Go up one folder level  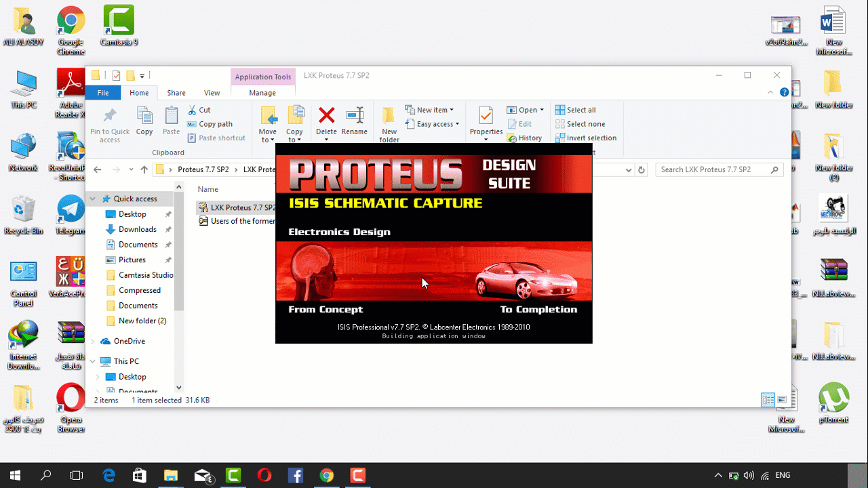tap(144, 169)
